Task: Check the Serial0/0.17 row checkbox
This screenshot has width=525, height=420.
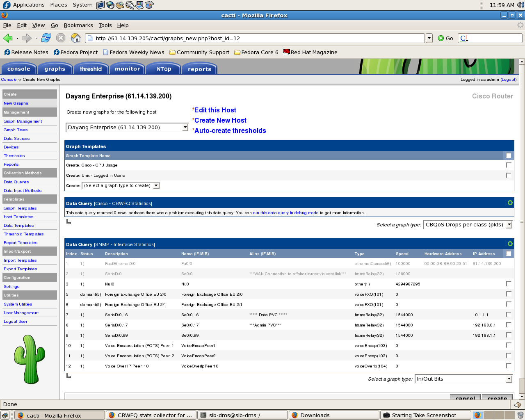Action: click(x=509, y=324)
